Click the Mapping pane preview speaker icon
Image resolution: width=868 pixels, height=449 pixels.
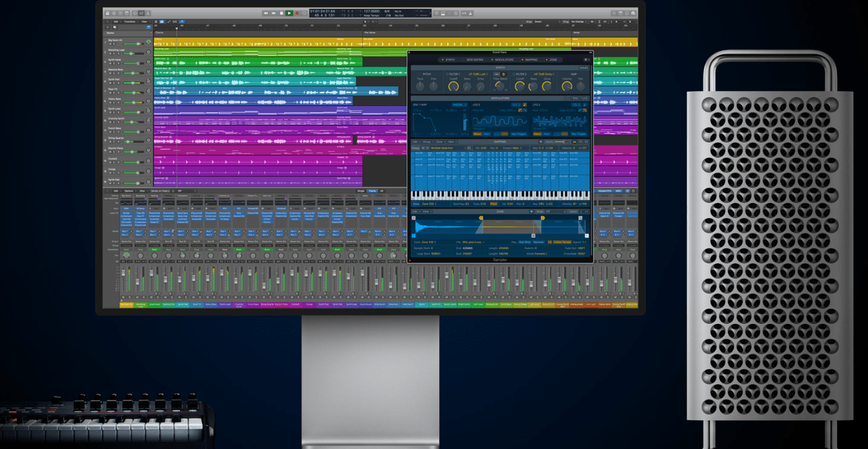point(540,142)
